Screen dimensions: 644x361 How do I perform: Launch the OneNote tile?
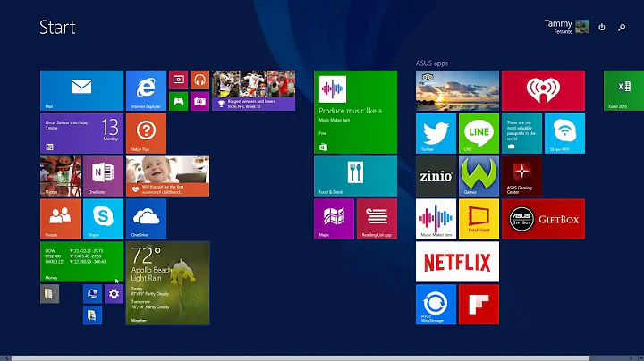[103, 176]
